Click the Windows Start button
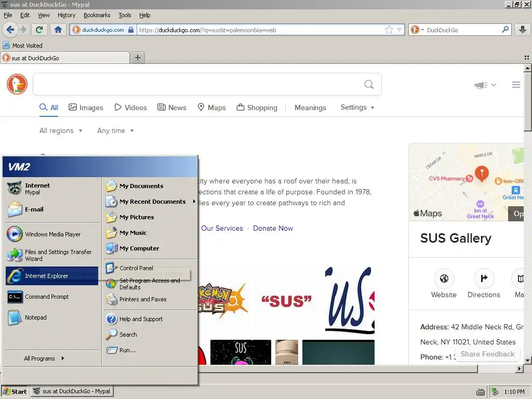 click(15, 392)
